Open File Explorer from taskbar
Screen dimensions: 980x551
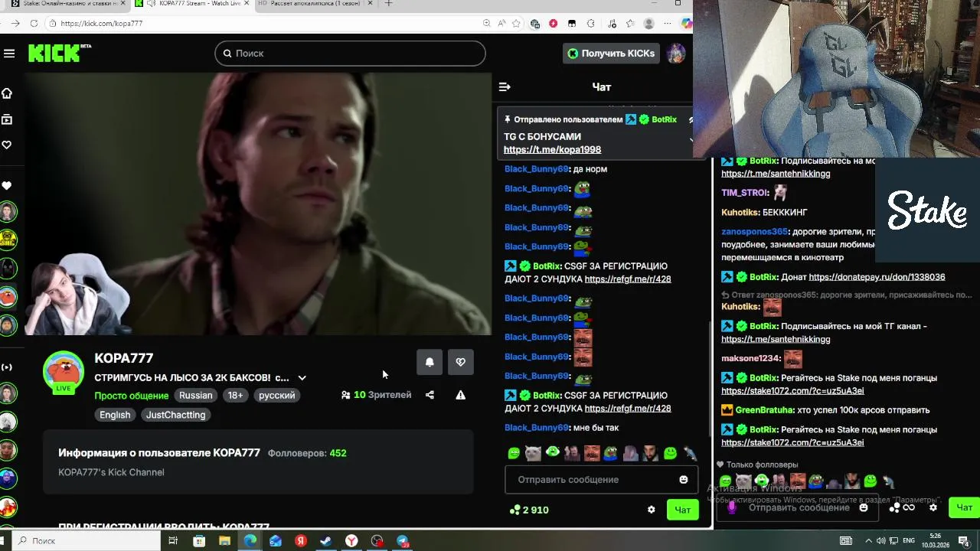(224, 540)
